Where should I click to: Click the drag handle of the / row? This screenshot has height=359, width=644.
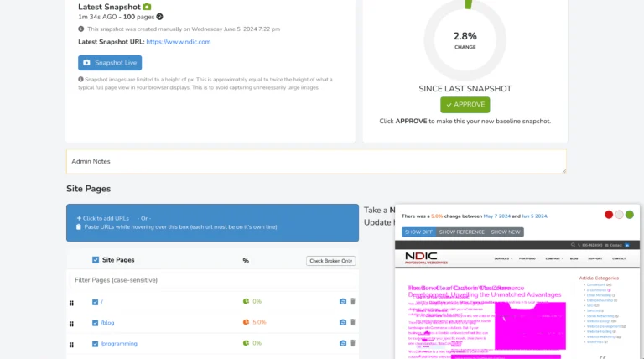point(71,303)
